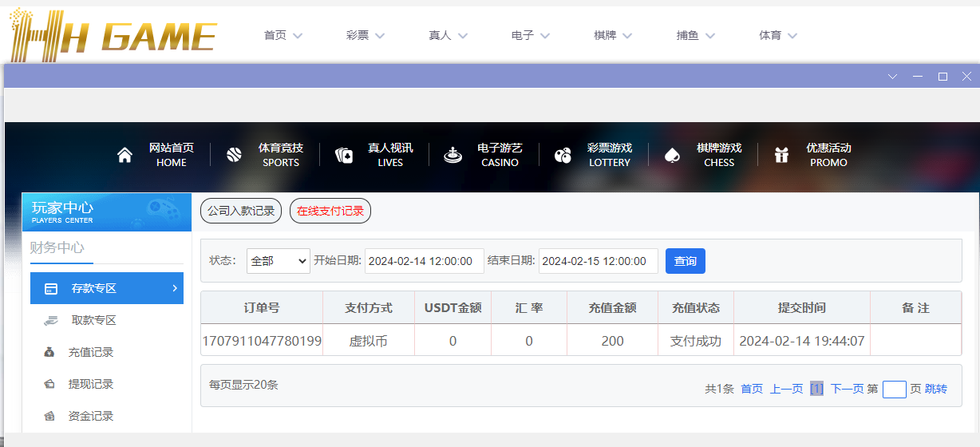Screen dimensions: 980x447
Task: Click the 查询 search button
Action: click(686, 261)
